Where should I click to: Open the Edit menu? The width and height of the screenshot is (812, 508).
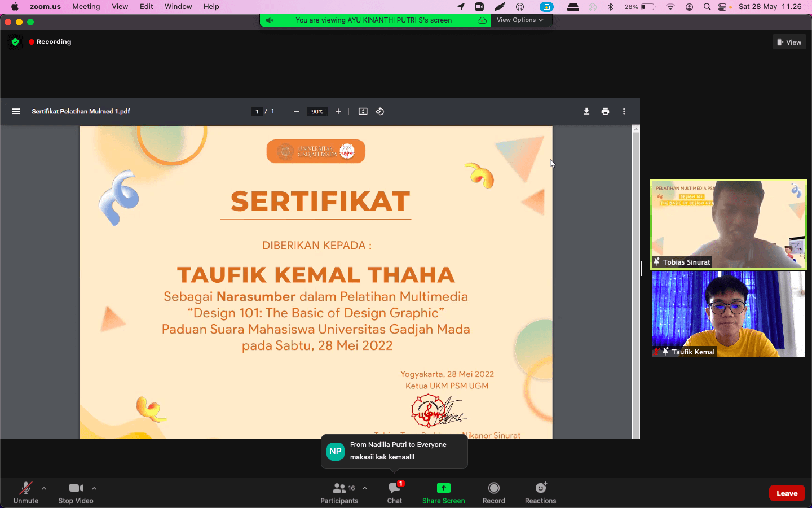pos(147,7)
